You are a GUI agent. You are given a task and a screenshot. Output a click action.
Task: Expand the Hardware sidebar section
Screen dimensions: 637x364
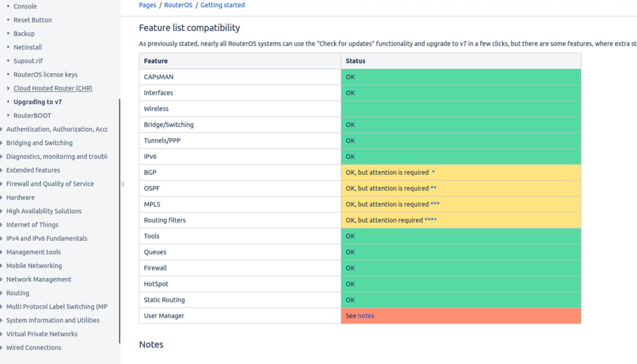1,197
